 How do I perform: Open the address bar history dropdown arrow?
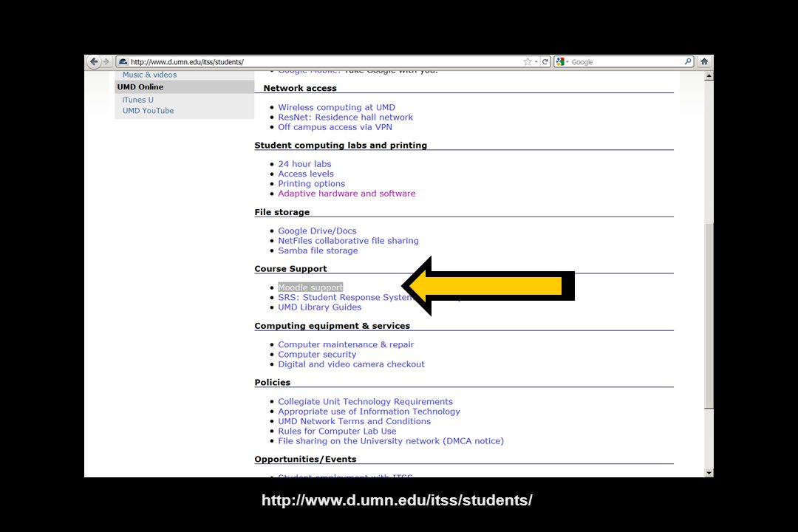point(536,61)
